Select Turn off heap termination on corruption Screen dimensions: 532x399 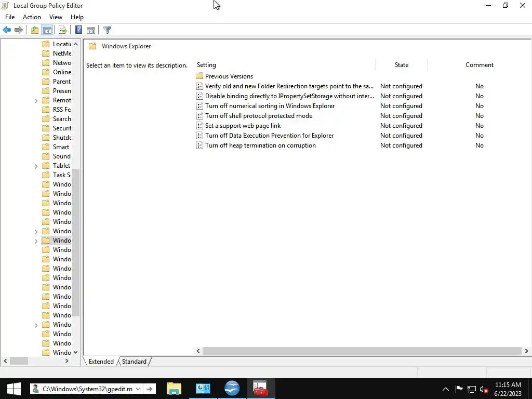pos(260,145)
